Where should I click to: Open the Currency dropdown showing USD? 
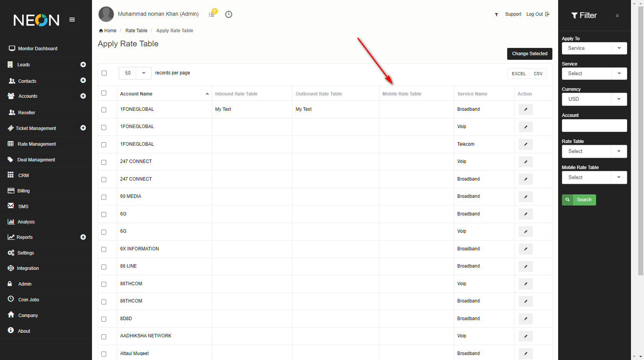click(x=594, y=99)
